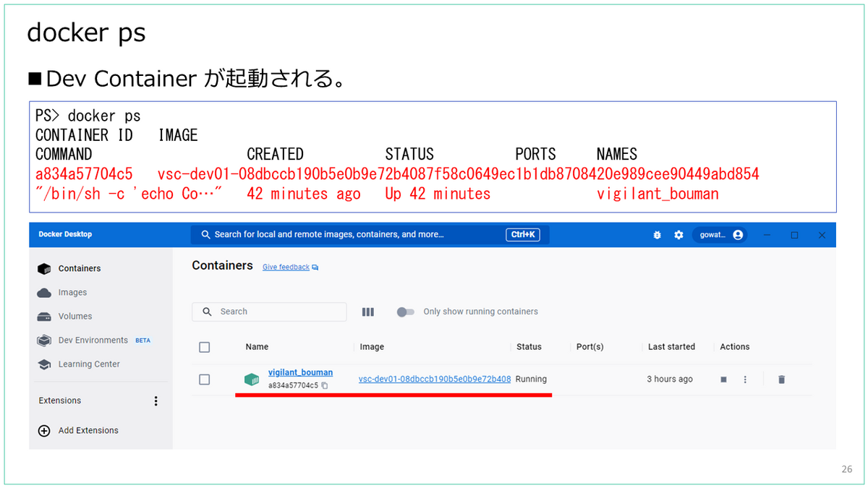This screenshot has width=868, height=488.
Task: Click the top Docker Desktop search bar
Action: coord(370,234)
